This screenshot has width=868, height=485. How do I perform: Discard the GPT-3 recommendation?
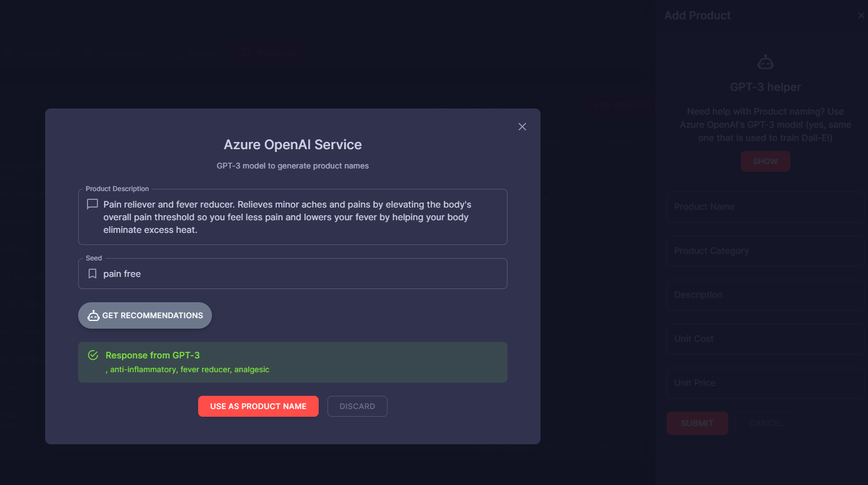(357, 406)
